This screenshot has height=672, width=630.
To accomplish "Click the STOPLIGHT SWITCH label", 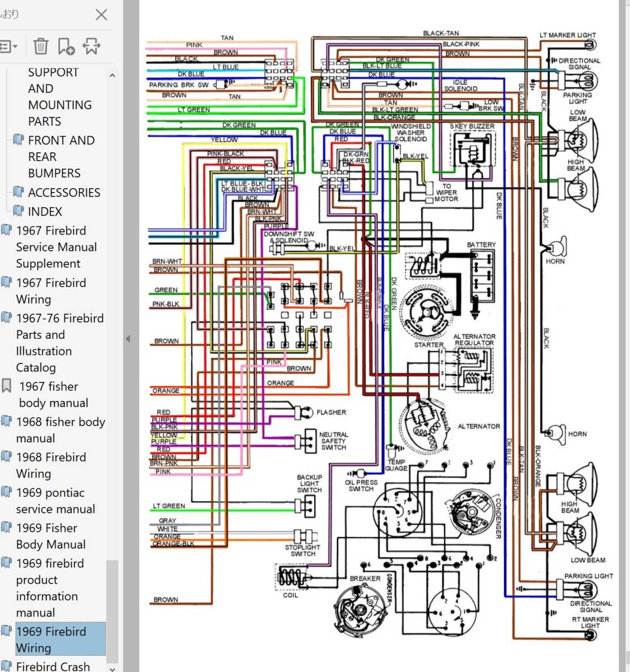I will pos(303,550).
